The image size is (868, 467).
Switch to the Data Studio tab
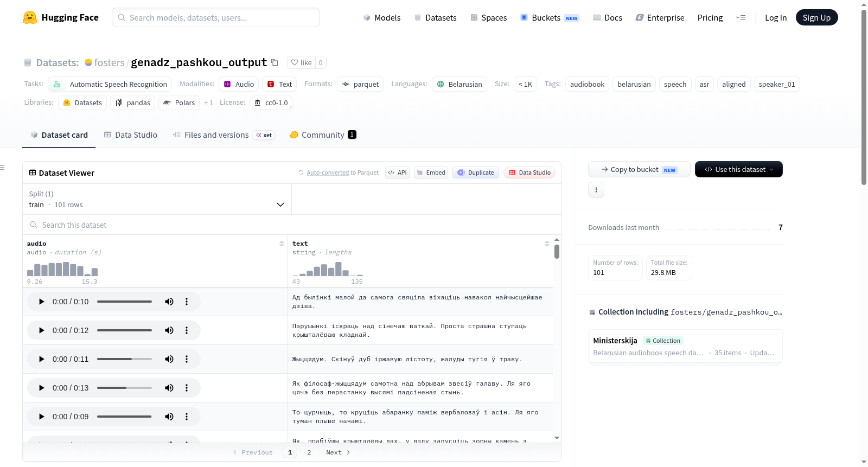[x=131, y=135]
